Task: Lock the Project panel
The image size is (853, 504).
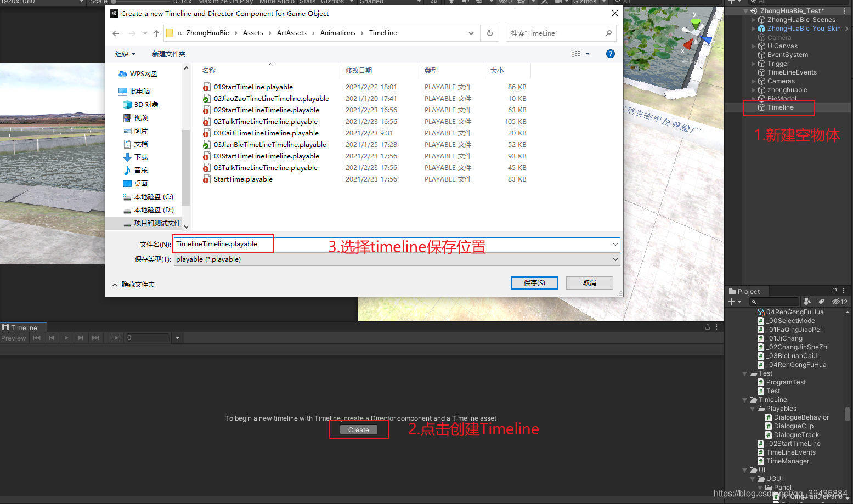Action: coord(835,291)
